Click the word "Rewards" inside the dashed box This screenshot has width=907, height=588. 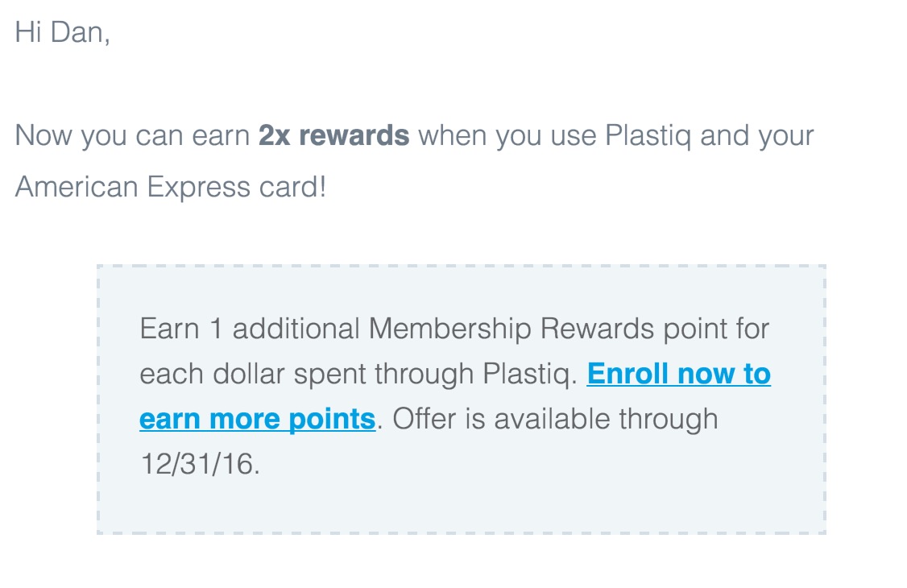pyautogui.click(x=597, y=329)
